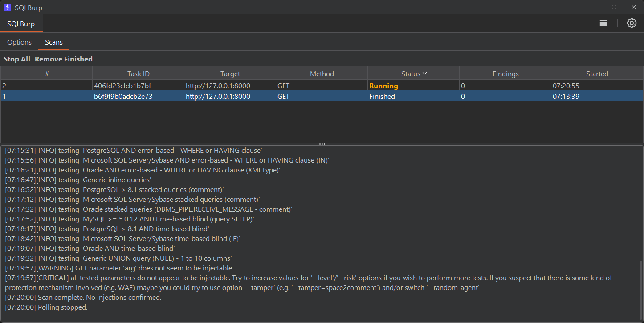Stop all running scans

[17, 59]
